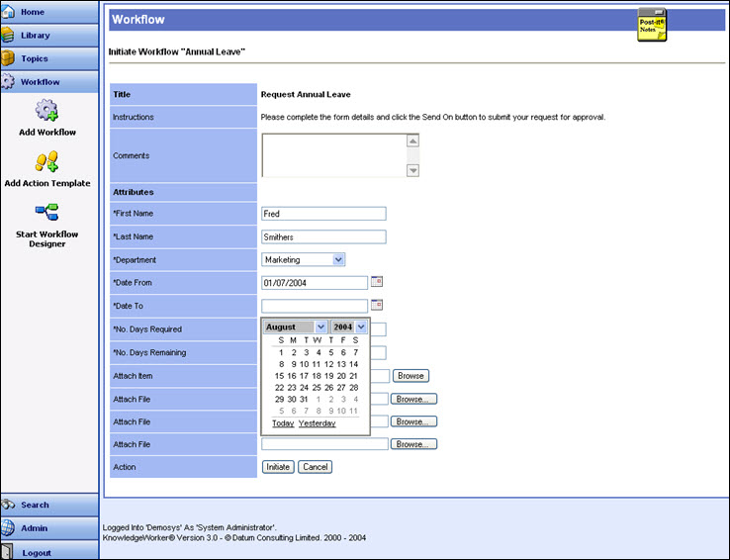Expand the Department dropdown showing Marketing
Viewport: 730px width, 560px height.
[x=303, y=260]
